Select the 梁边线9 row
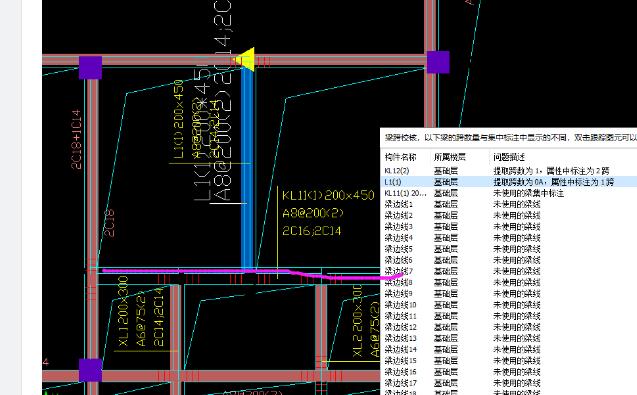Screen dimensions: 637x395 point(509,293)
